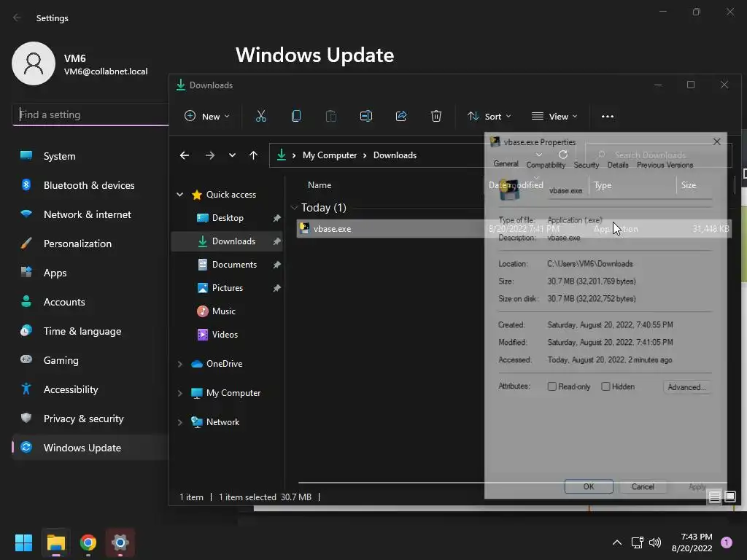Click the Name column header
This screenshot has width=747, height=560.
320,184
